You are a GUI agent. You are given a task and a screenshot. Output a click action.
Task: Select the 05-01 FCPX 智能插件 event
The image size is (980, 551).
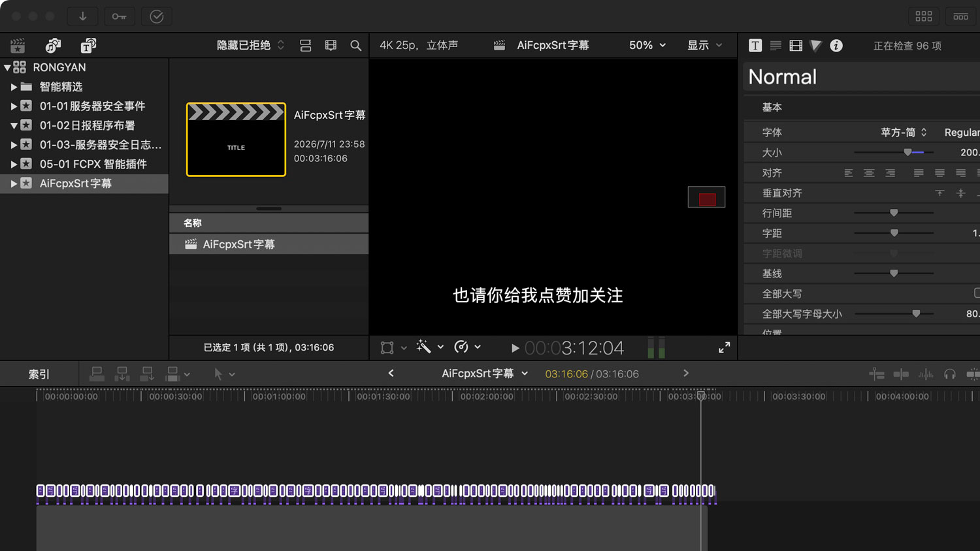pos(93,164)
